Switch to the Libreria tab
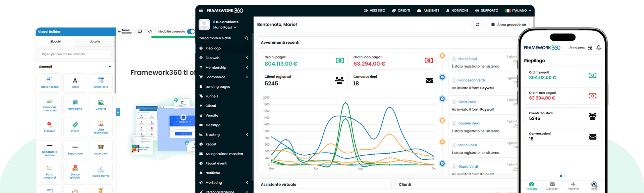Image resolution: width=644 pixels, height=193 pixels. [x=95, y=42]
